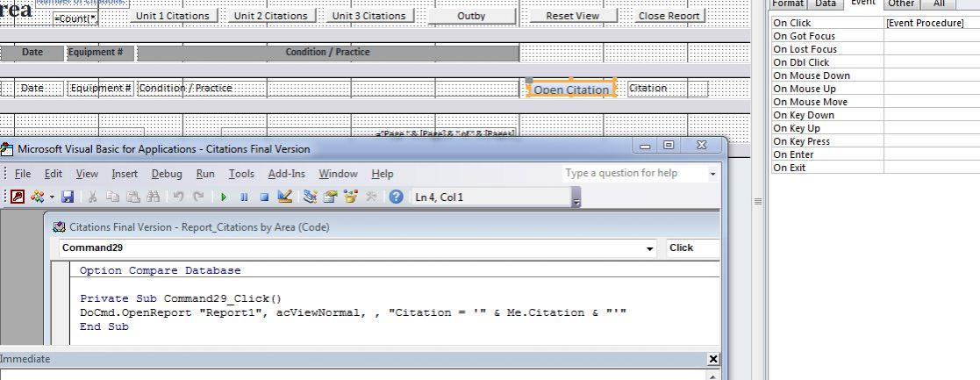The image size is (980, 380).
Task: Open the Debug menu
Action: [x=167, y=174]
